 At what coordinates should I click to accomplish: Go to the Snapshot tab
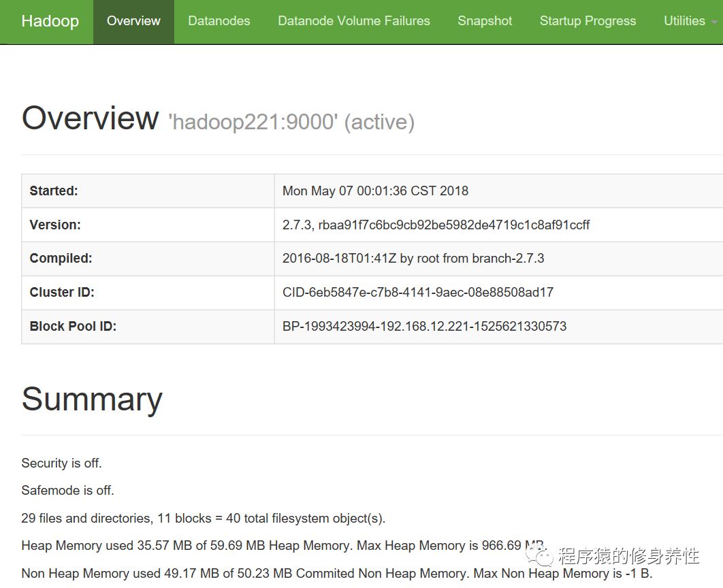485,21
